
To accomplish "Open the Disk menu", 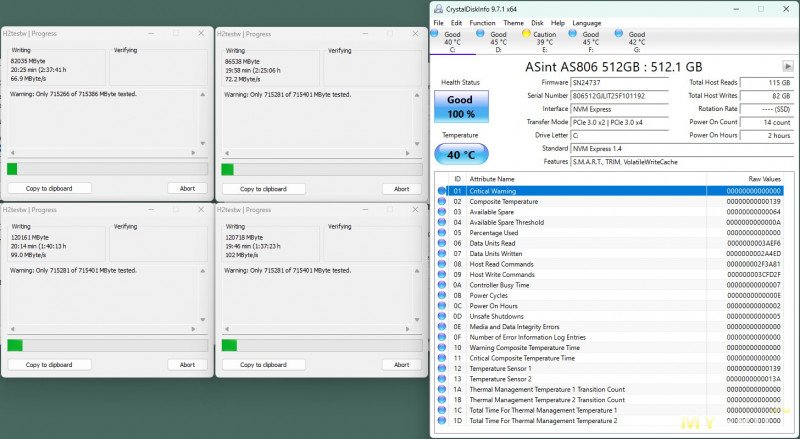I will pos(537,23).
